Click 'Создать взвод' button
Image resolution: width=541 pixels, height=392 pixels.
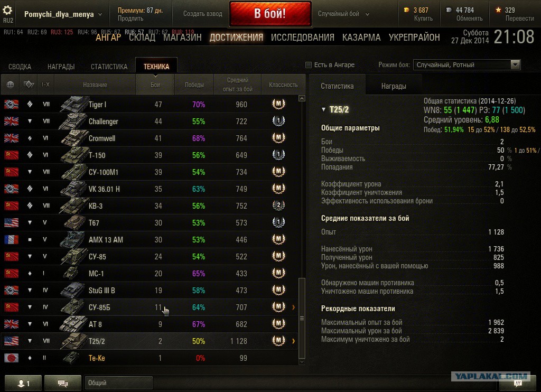(x=202, y=14)
